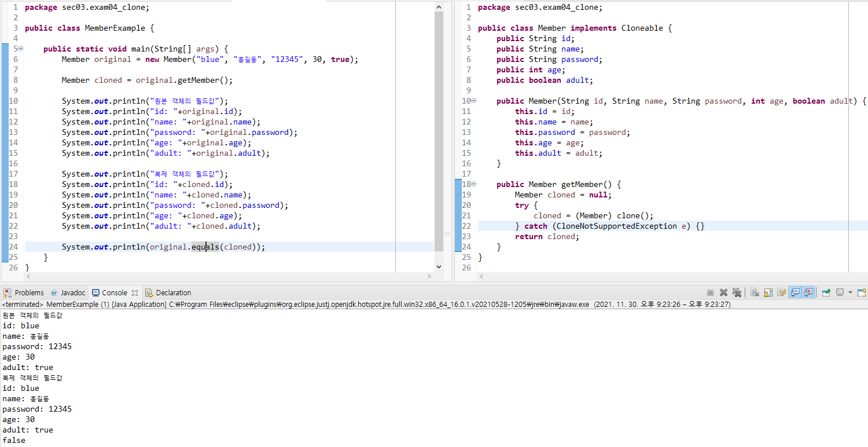Toggle Scroll Lock in the Console
Viewport: 868px width, 447px height.
[x=768, y=292]
